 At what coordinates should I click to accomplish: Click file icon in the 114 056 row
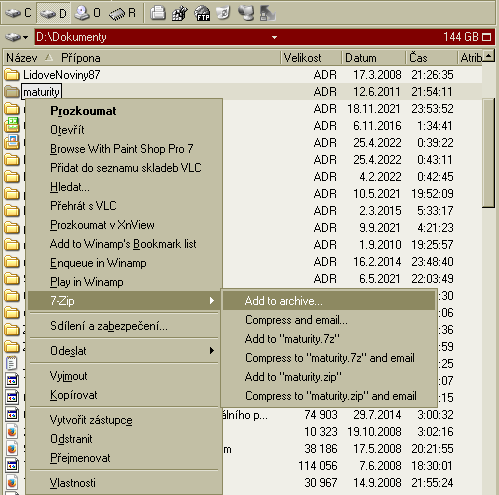click(12, 466)
